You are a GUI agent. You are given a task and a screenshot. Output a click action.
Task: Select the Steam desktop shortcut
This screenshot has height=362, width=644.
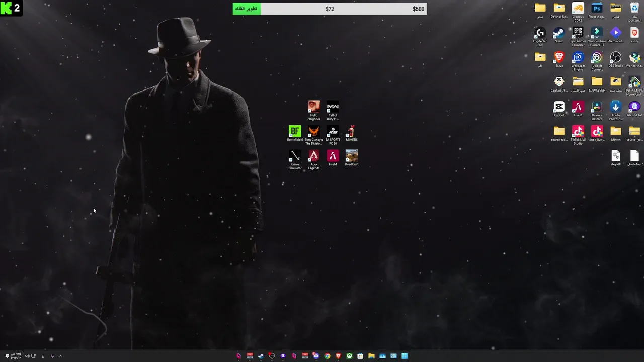[559, 35]
